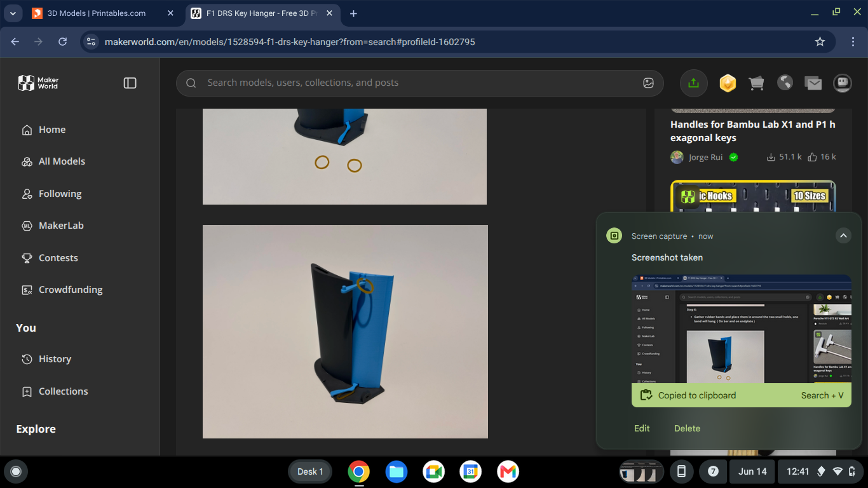868x488 pixels.
Task: Open Jorge Rui's profile
Action: pyautogui.click(x=705, y=157)
